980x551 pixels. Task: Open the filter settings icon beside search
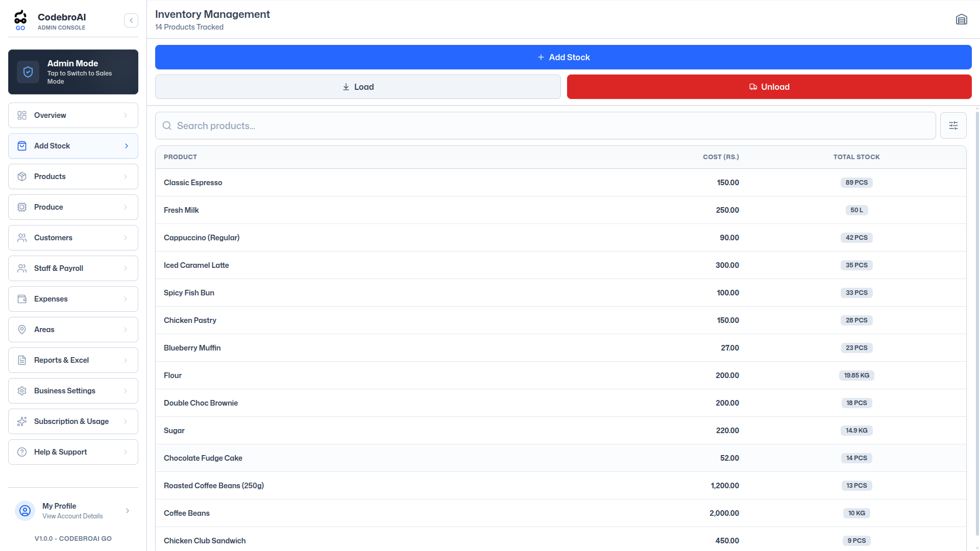(953, 126)
